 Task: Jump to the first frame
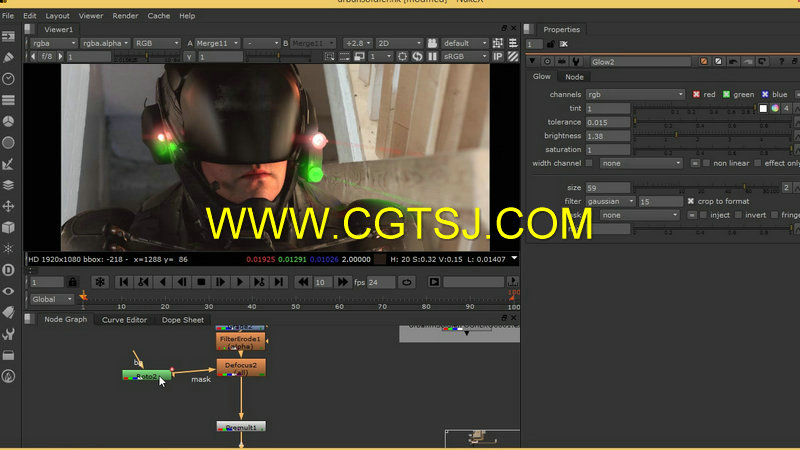[x=123, y=282]
